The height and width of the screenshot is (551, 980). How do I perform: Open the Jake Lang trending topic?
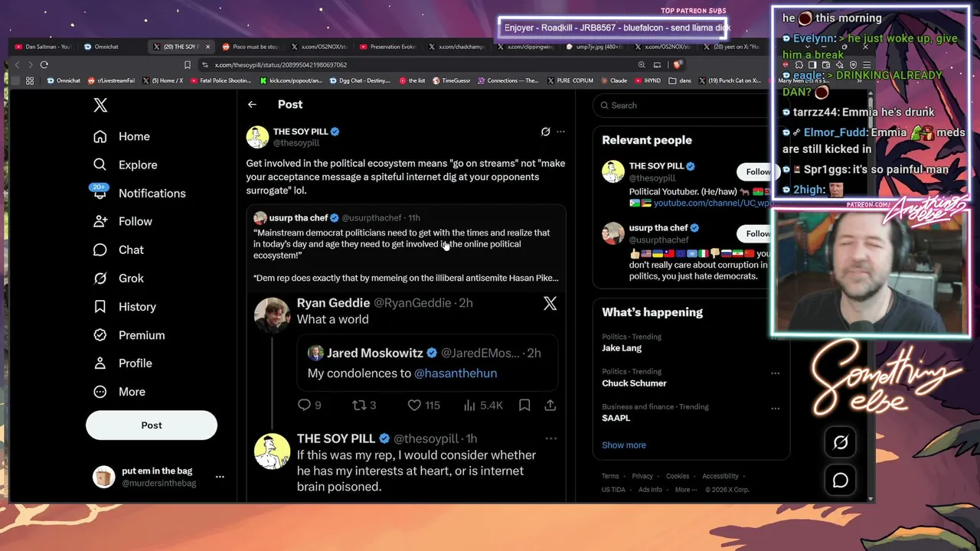[x=622, y=348]
